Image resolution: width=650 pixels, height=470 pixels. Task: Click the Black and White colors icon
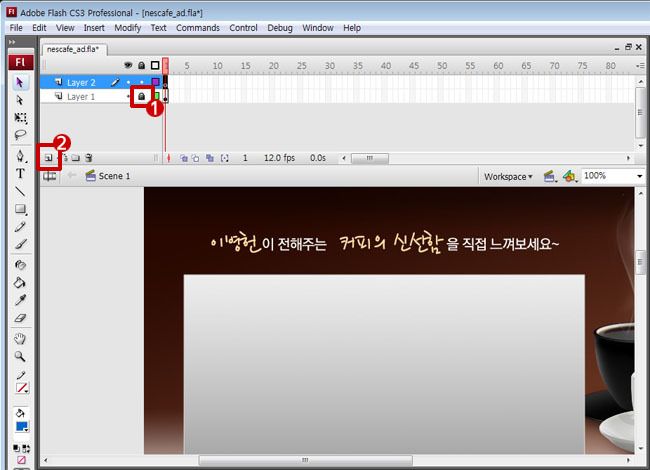(x=16, y=448)
